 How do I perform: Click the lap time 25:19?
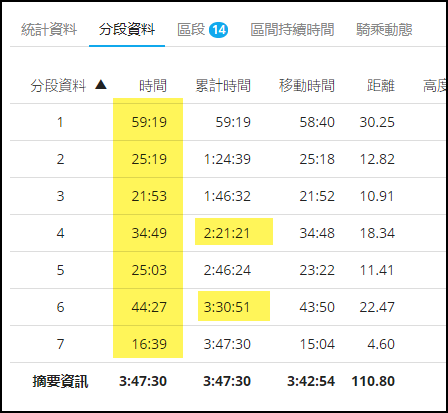tap(149, 159)
